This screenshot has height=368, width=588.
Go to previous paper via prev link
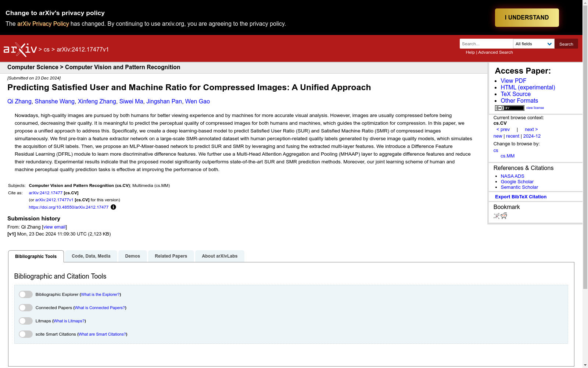pos(503,130)
